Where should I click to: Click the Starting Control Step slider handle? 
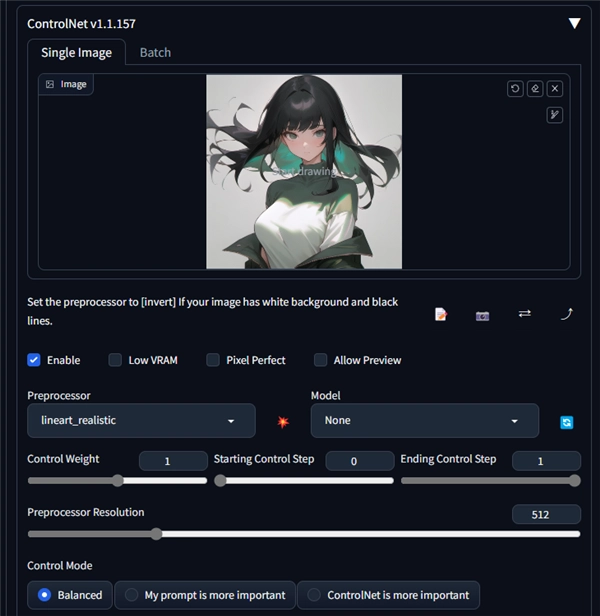pos(220,480)
